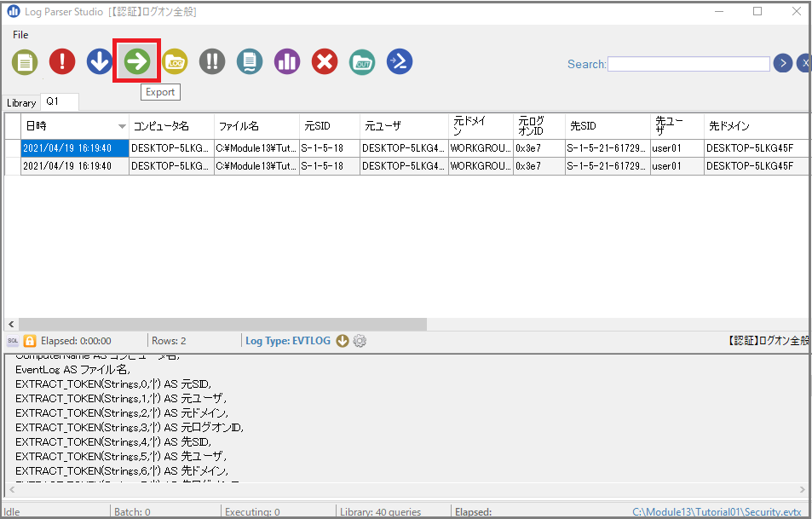Open the yellow LOG folder icon
Screen dimensions: 812x519
tap(175, 61)
